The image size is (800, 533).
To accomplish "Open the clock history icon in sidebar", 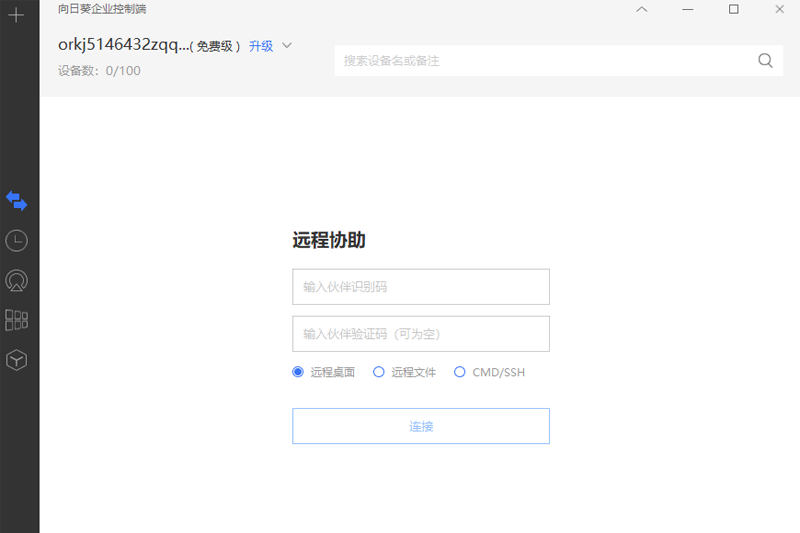I will pyautogui.click(x=16, y=240).
